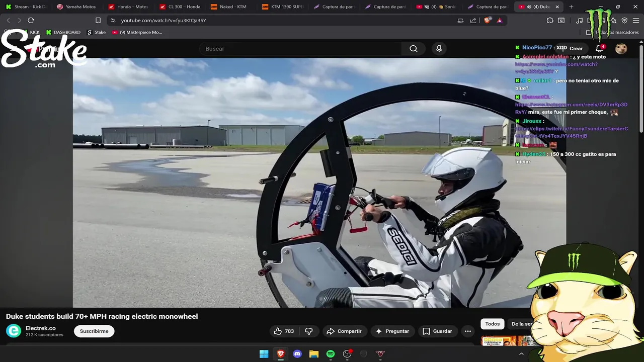Viewport: 644px width, 362px height.
Task: Open instagram.com reels link in chat
Action: [571, 108]
